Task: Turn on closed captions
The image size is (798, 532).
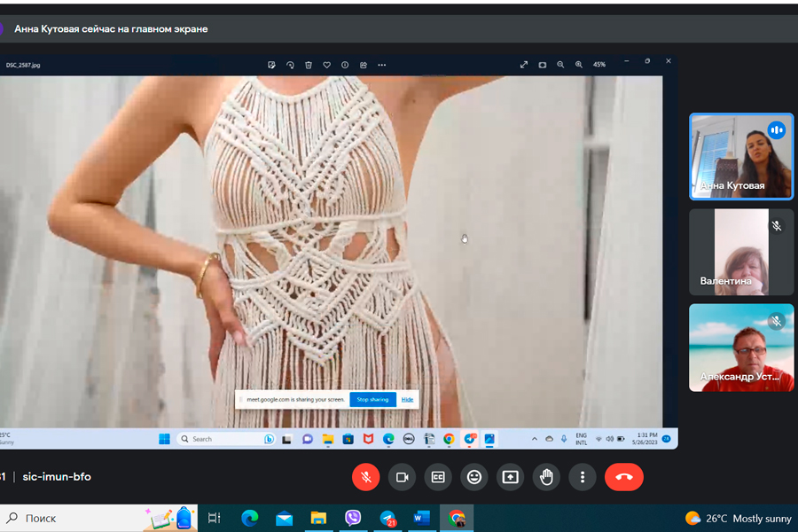Action: point(438,477)
